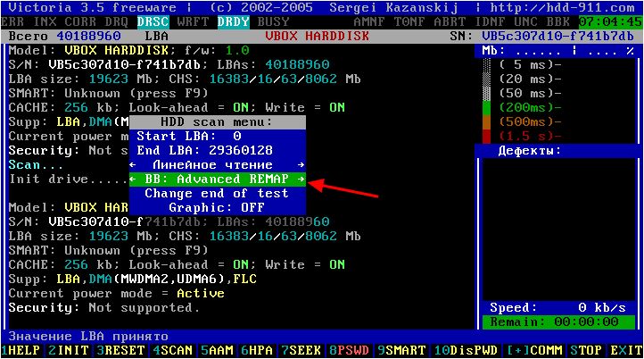Click the orange 500ms legend swatch
The height and width of the screenshot is (359, 644).
[x=487, y=122]
